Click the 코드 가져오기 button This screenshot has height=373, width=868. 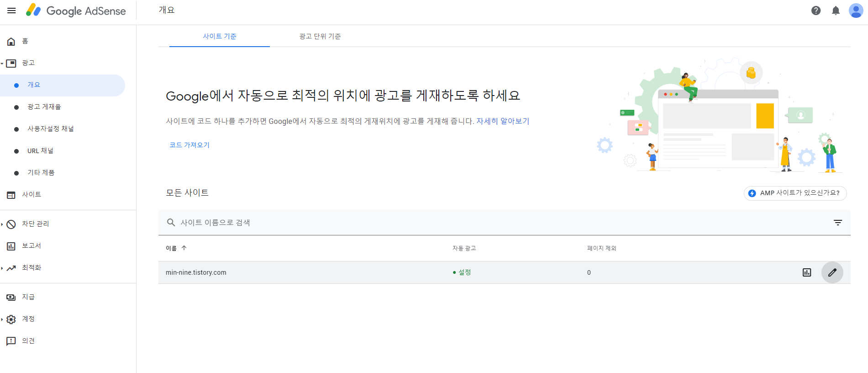point(189,145)
